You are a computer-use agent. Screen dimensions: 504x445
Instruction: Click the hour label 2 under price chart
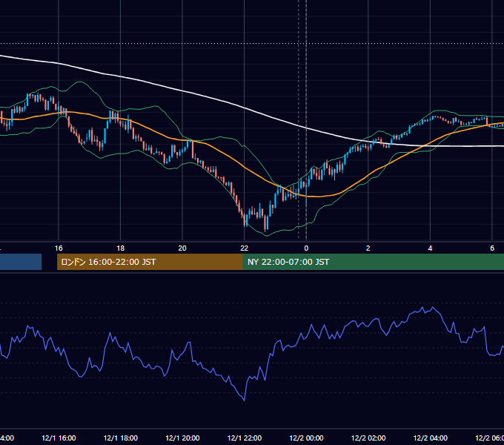coord(368,248)
